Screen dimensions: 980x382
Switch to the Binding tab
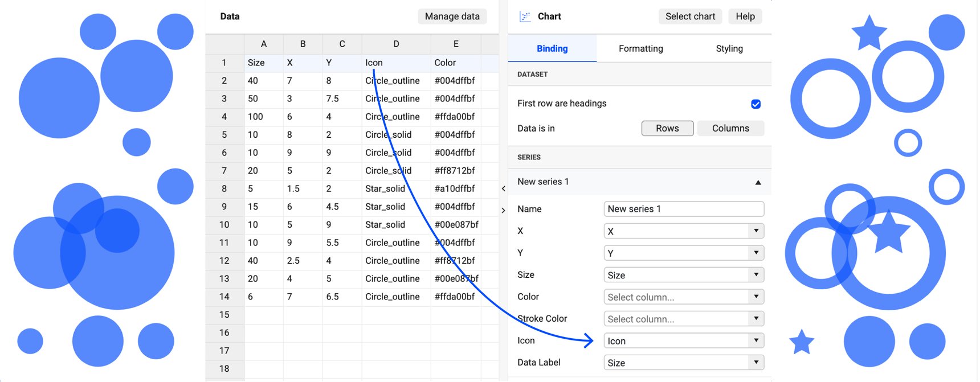[x=552, y=48]
